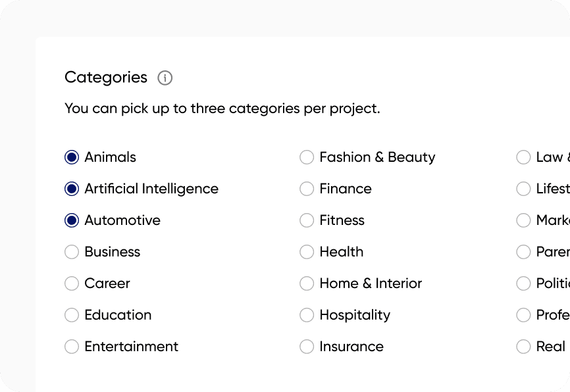Uncheck the Automotive category option
Screen dimensions: 570x392
click(x=72, y=220)
